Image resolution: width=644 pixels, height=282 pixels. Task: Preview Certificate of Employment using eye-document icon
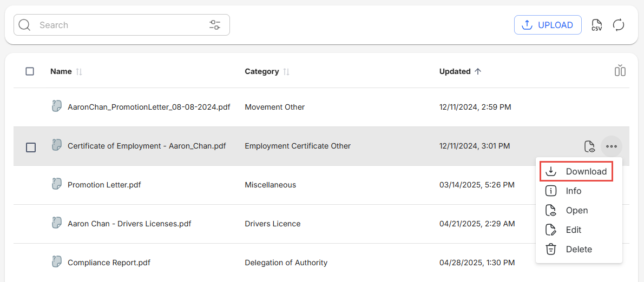(x=589, y=146)
